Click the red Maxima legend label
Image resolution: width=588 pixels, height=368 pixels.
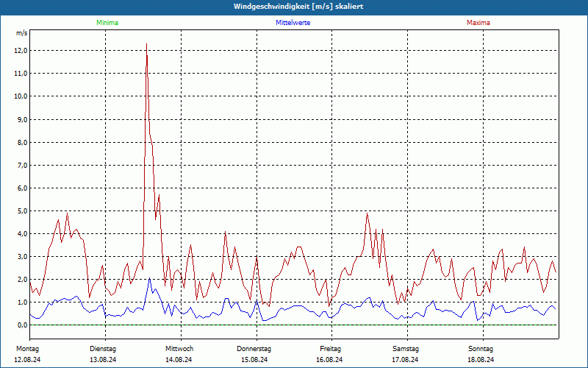pos(478,23)
